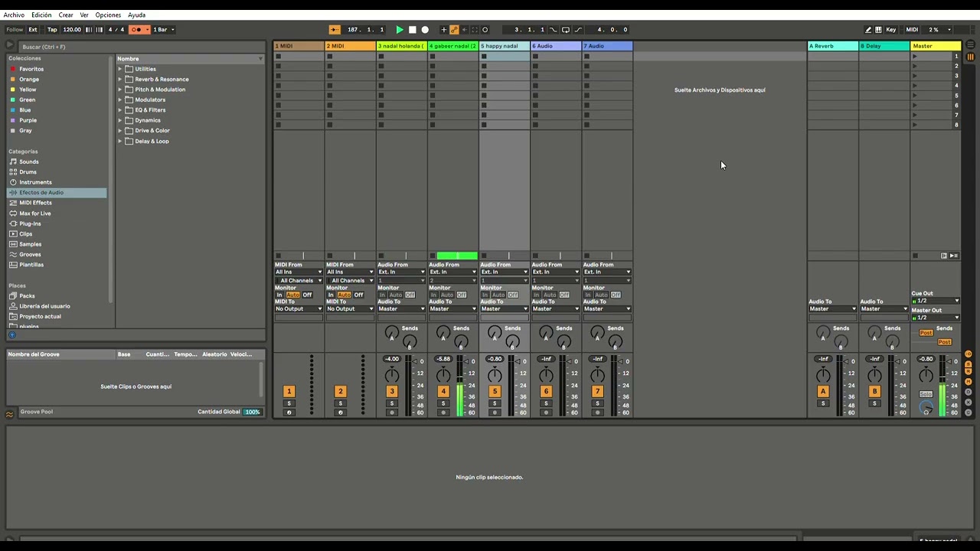This screenshot has height=551, width=980.
Task: Enable MIDI map mode button
Action: [x=912, y=30]
